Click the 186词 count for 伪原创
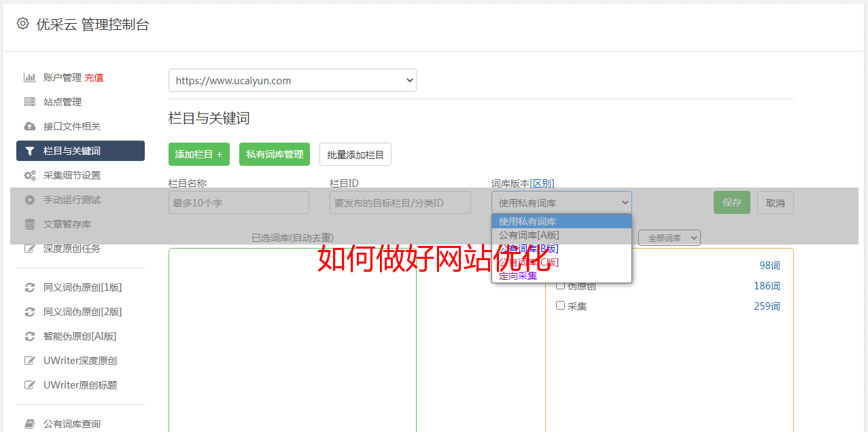 pyautogui.click(x=767, y=286)
